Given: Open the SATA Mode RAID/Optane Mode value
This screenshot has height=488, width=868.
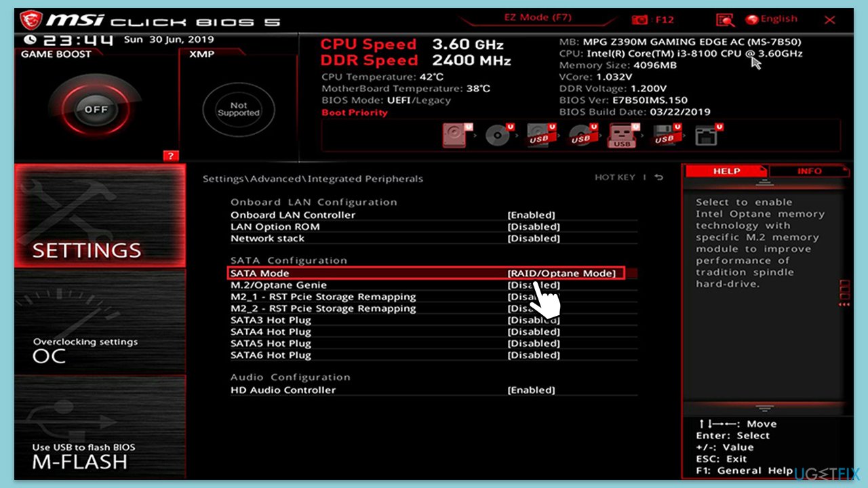Looking at the screenshot, I should (561, 273).
